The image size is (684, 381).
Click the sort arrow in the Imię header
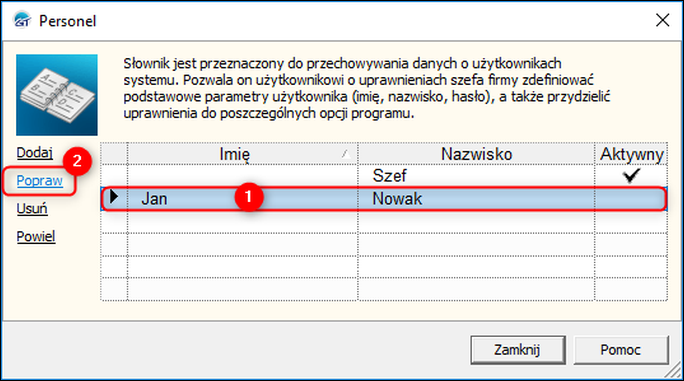tap(345, 154)
